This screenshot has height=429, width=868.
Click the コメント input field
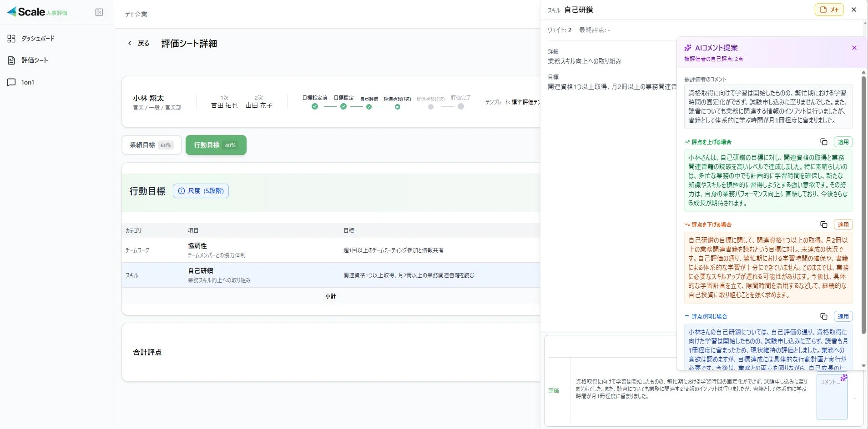tap(832, 398)
